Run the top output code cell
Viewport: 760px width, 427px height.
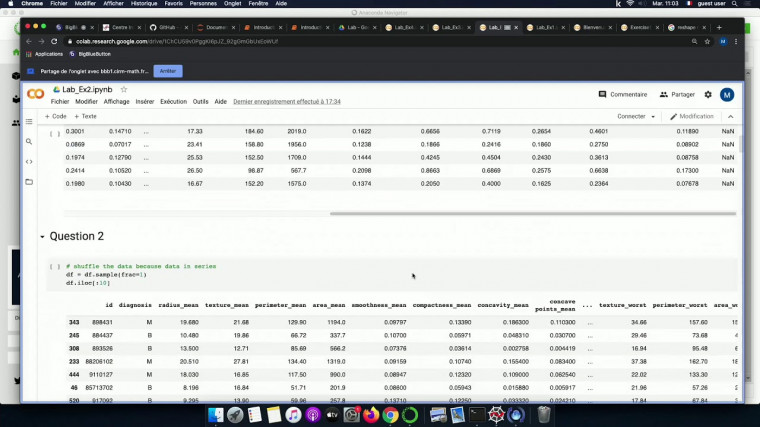pyautogui.click(x=55, y=134)
